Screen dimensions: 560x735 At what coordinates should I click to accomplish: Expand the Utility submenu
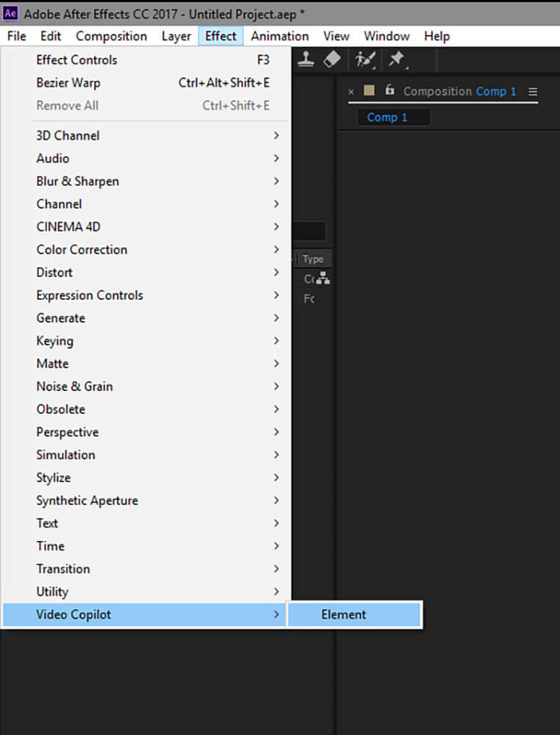click(146, 592)
